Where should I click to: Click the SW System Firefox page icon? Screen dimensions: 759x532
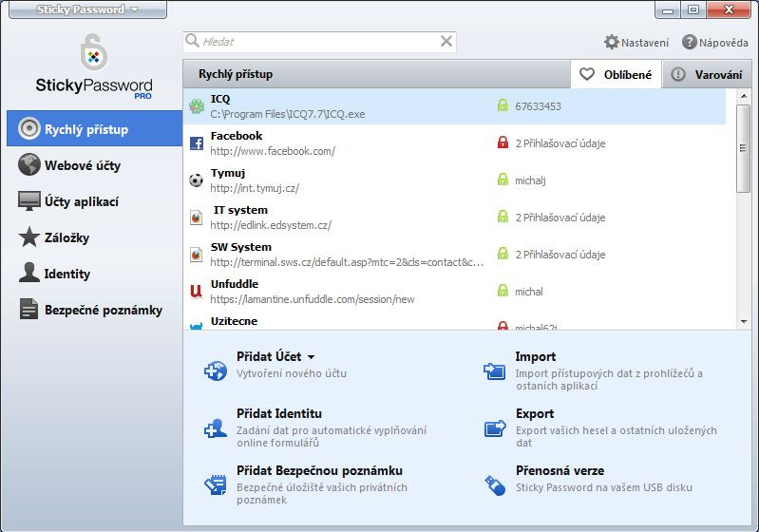coord(196,255)
